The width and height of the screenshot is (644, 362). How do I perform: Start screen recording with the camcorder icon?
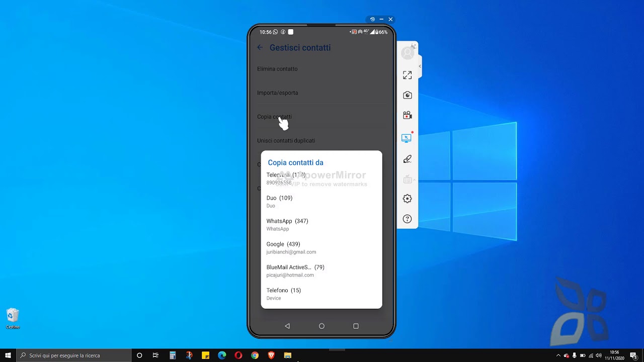click(x=407, y=115)
